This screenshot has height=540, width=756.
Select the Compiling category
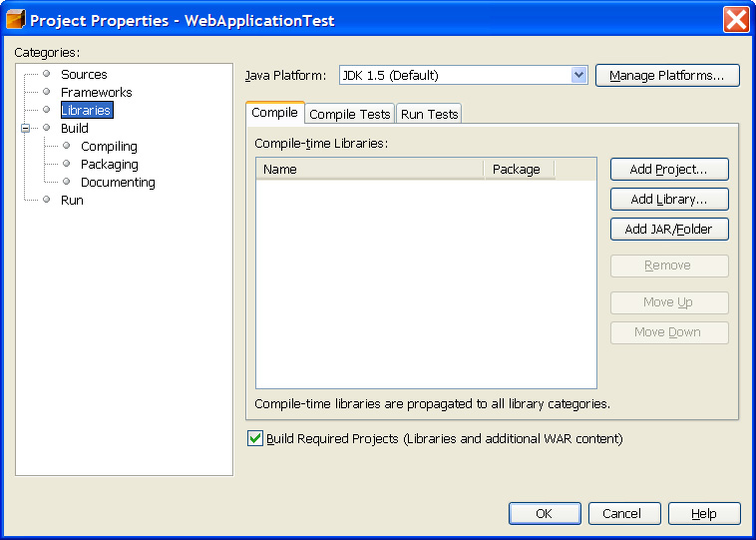pyautogui.click(x=109, y=146)
